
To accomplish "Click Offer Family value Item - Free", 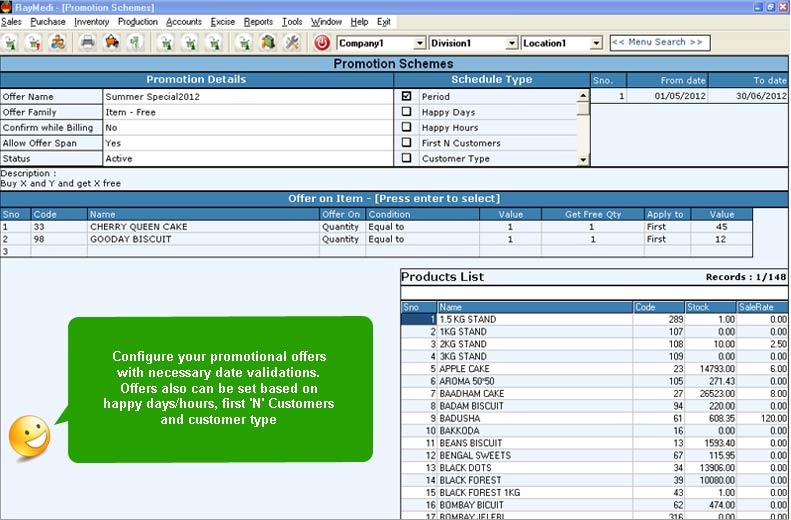I will (248, 112).
